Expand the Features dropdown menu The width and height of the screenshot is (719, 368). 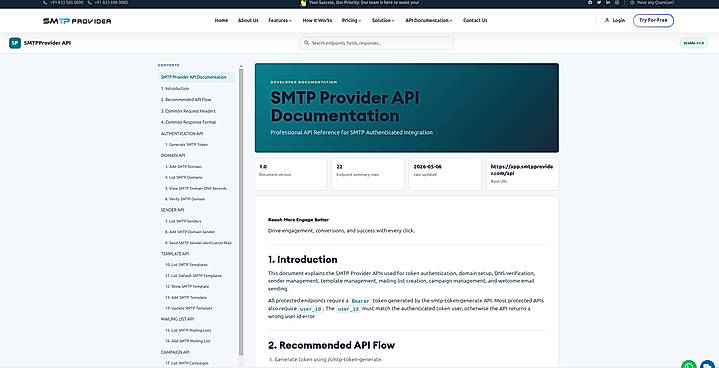[x=280, y=21]
